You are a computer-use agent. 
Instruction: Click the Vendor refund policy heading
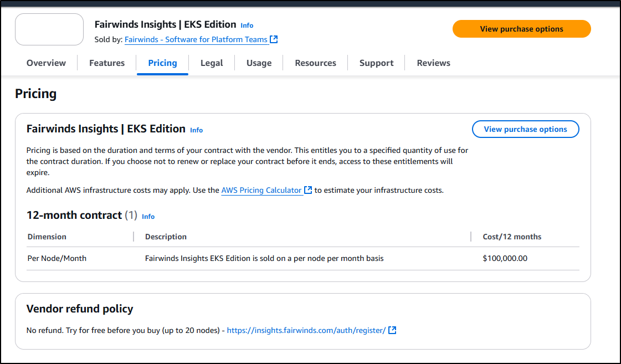pos(80,309)
